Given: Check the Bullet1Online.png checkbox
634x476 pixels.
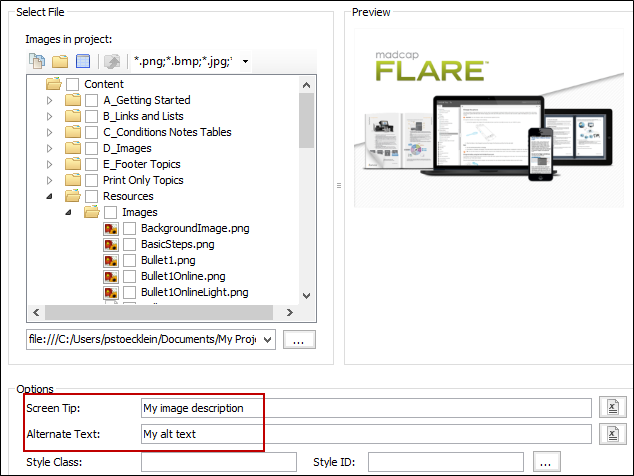Looking at the screenshot, I should point(129,276).
